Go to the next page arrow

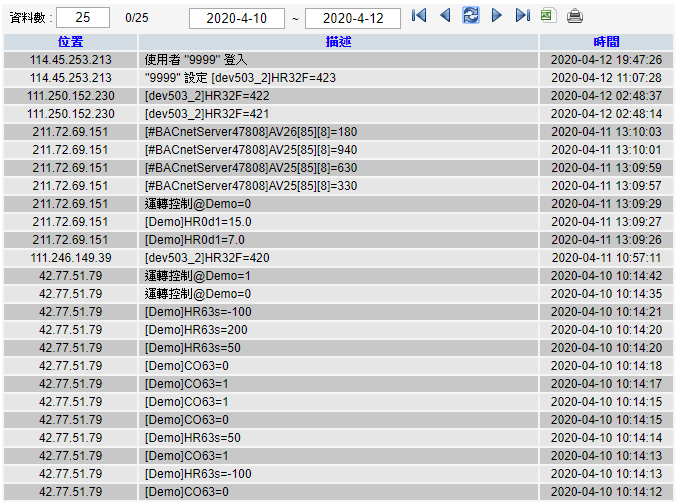497,16
